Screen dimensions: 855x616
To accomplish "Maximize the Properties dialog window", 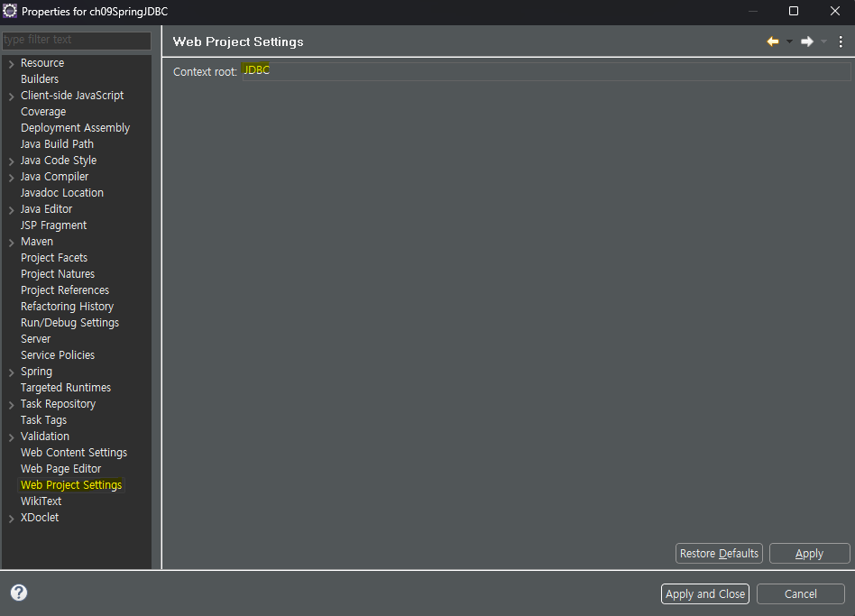I will [794, 11].
